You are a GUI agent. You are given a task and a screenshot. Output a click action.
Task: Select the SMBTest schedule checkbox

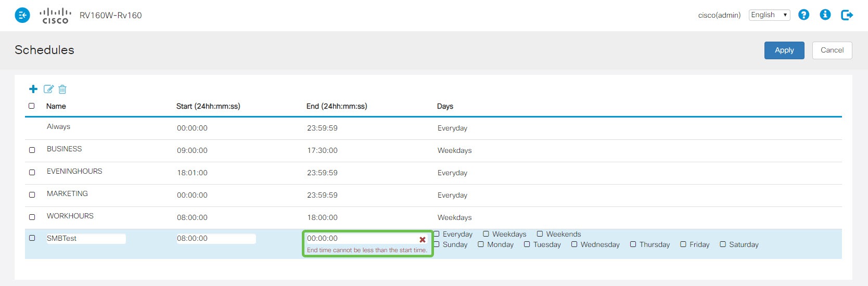(x=32, y=238)
